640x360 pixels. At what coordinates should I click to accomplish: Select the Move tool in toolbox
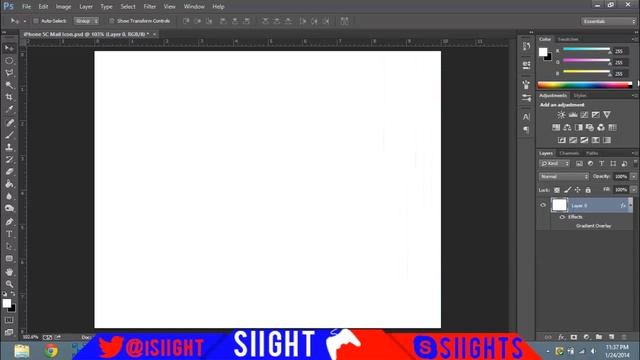tap(9, 48)
